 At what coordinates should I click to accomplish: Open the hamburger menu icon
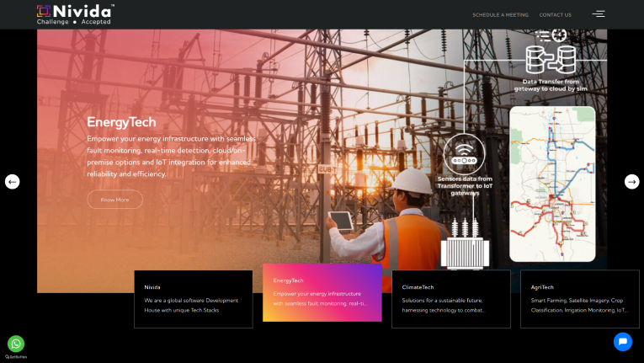tap(598, 14)
